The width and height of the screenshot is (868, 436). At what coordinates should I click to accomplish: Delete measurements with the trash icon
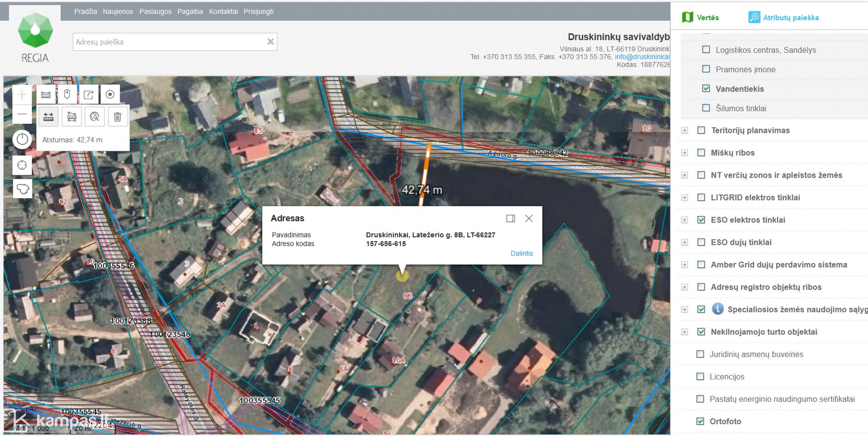click(x=117, y=117)
